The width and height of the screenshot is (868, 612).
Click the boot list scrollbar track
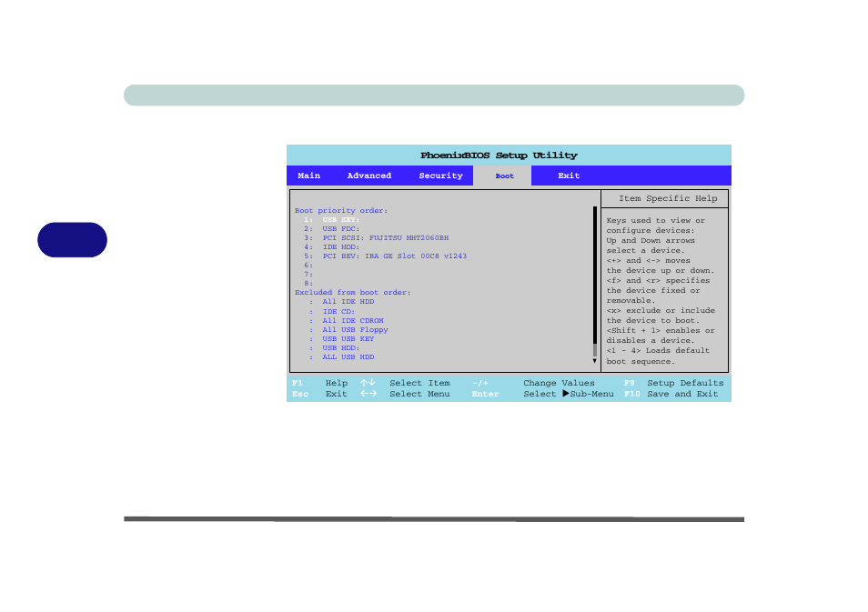[x=595, y=281]
